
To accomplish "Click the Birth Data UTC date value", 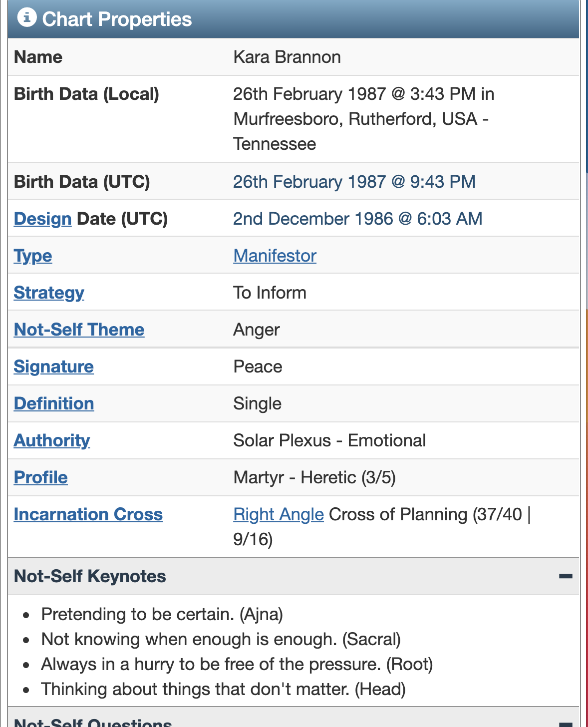I will 354,182.
